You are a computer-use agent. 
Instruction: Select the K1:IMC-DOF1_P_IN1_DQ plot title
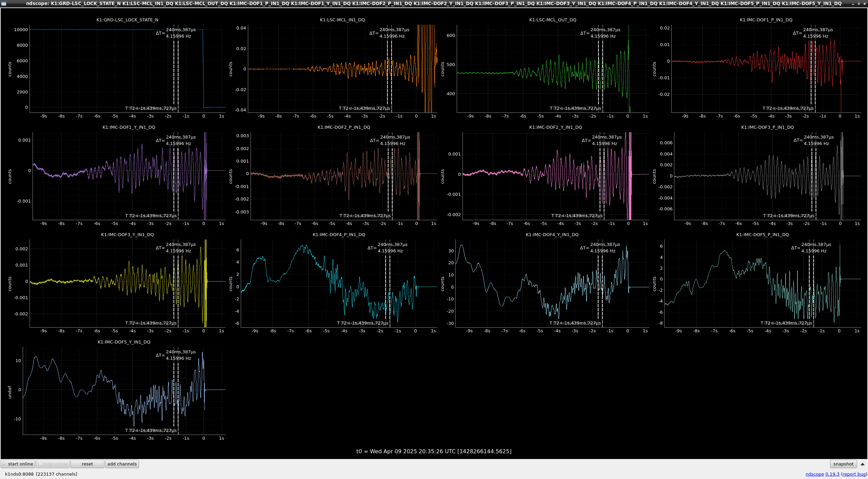[x=766, y=20]
